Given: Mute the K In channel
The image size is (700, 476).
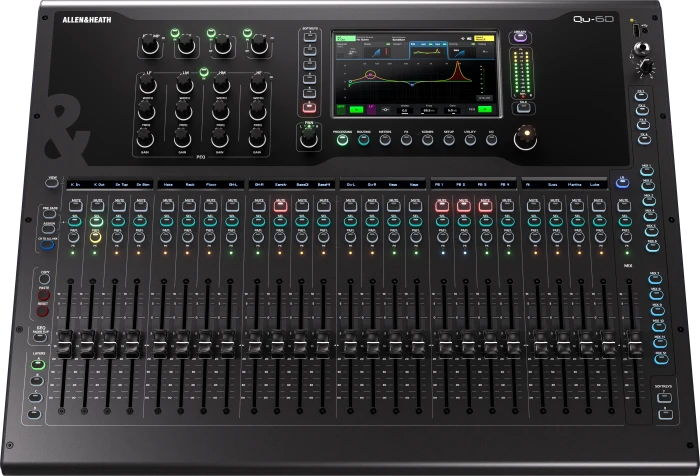Looking at the screenshot, I should [75, 206].
